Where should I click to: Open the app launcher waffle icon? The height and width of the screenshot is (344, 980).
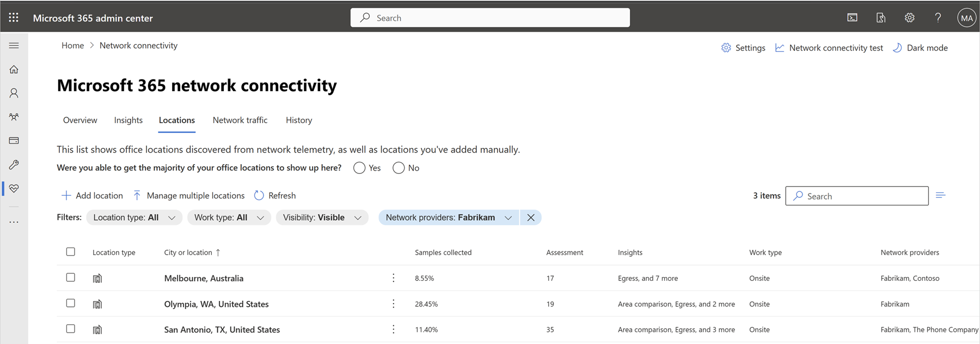coord(14,17)
